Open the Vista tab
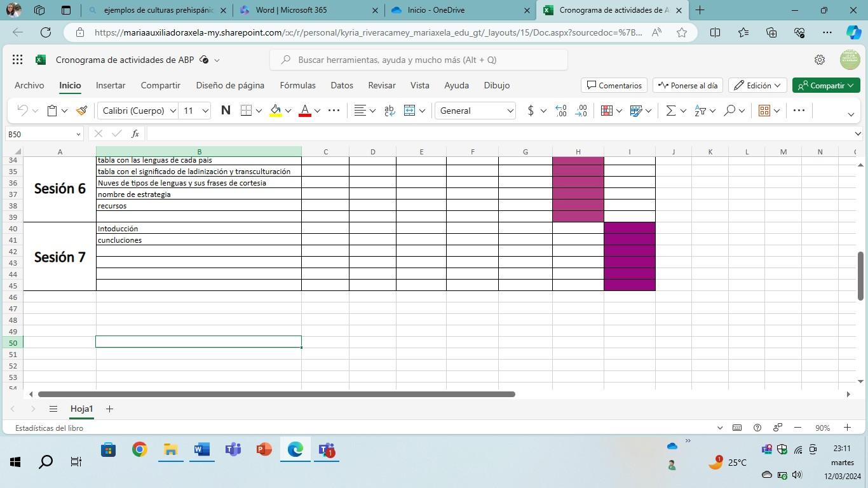The image size is (868, 488). pyautogui.click(x=420, y=85)
